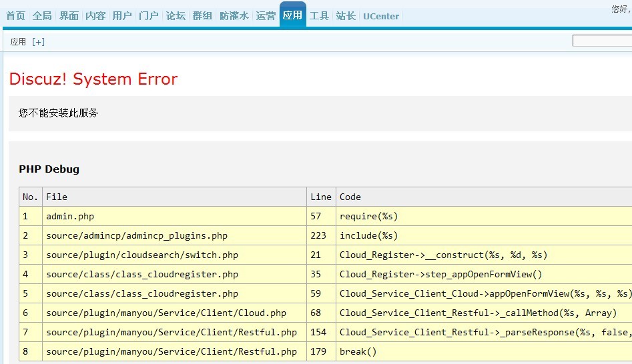Open the 群组 tab

click(202, 16)
